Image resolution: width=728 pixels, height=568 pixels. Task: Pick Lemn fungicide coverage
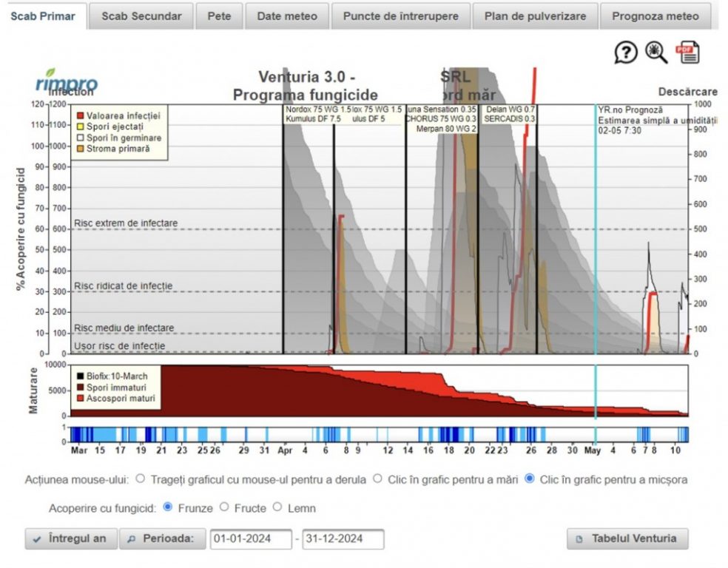pos(277,507)
